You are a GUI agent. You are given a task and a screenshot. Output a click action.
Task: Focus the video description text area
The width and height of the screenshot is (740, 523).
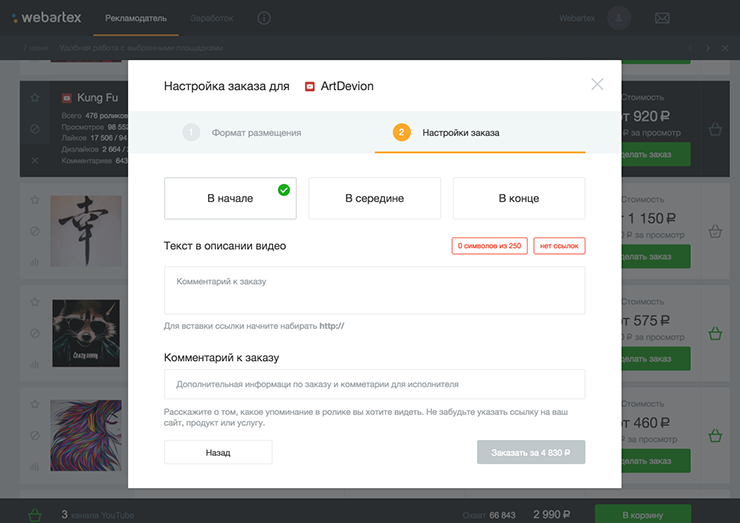point(374,290)
